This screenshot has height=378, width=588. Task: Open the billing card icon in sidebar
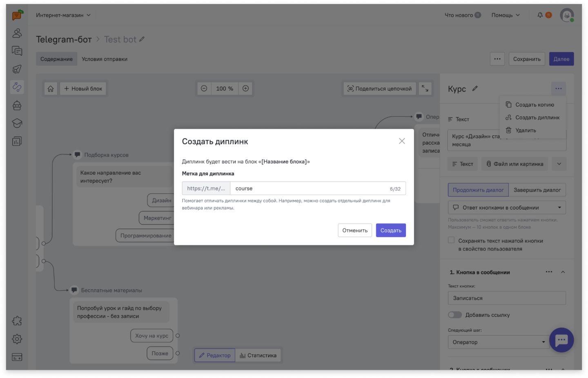17,357
